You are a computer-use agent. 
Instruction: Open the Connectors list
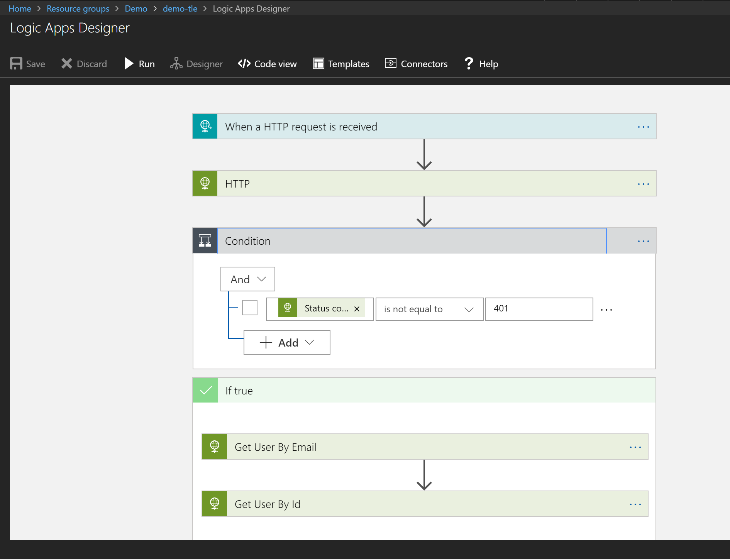pyautogui.click(x=416, y=64)
